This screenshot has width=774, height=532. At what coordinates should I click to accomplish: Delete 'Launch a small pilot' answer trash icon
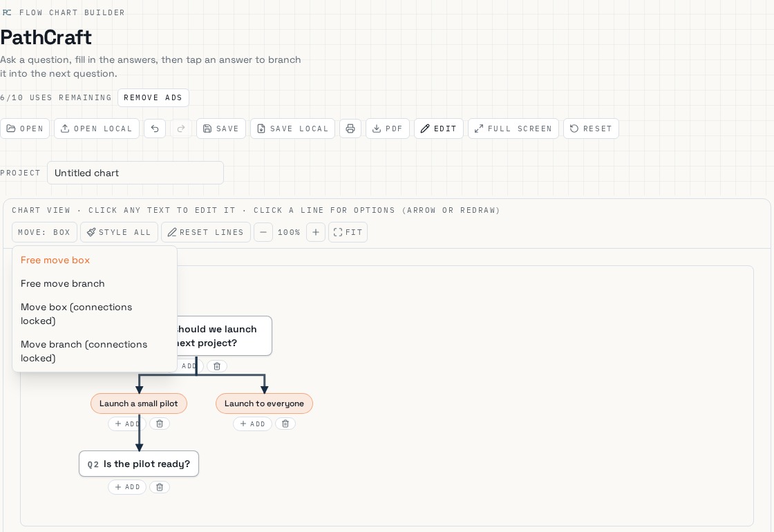click(x=160, y=424)
